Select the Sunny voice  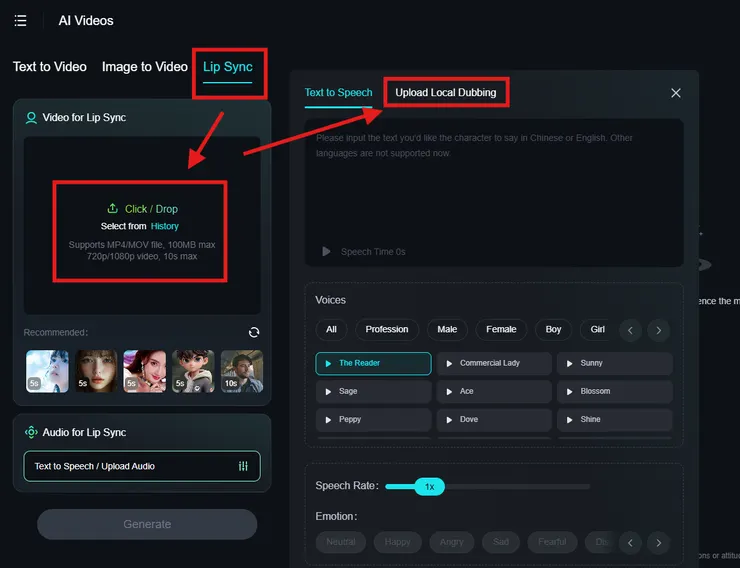pyautogui.click(x=614, y=363)
